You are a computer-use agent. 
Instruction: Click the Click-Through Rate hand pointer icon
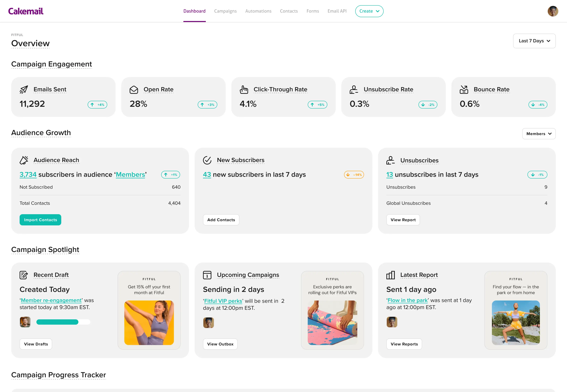[x=244, y=90]
